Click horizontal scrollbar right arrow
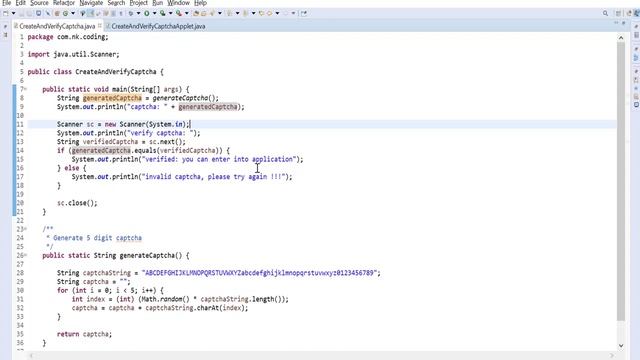Image resolution: width=640 pixels, height=360 pixels. (x=611, y=356)
